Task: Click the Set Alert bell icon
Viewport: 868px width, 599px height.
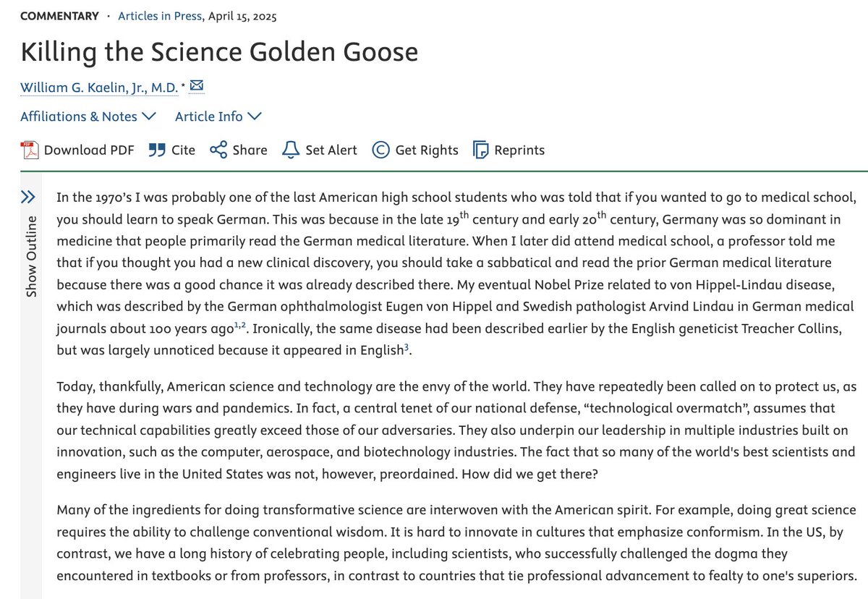Action: (290, 150)
